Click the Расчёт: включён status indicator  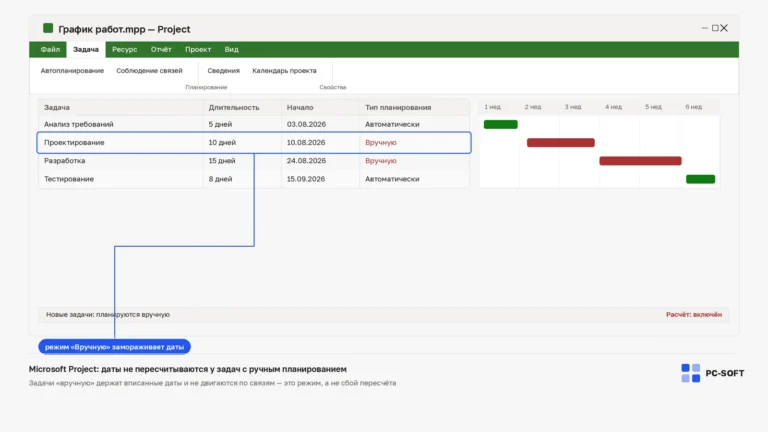click(x=694, y=314)
